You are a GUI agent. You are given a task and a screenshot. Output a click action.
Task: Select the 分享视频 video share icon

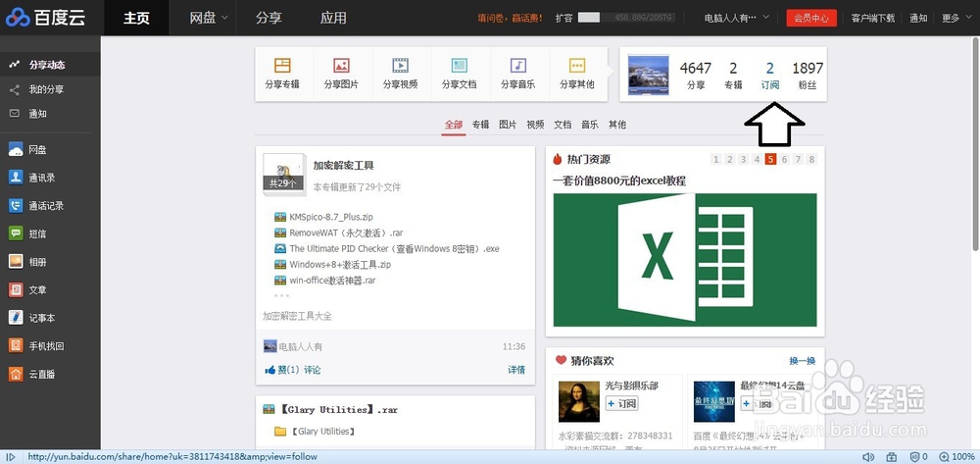400,65
